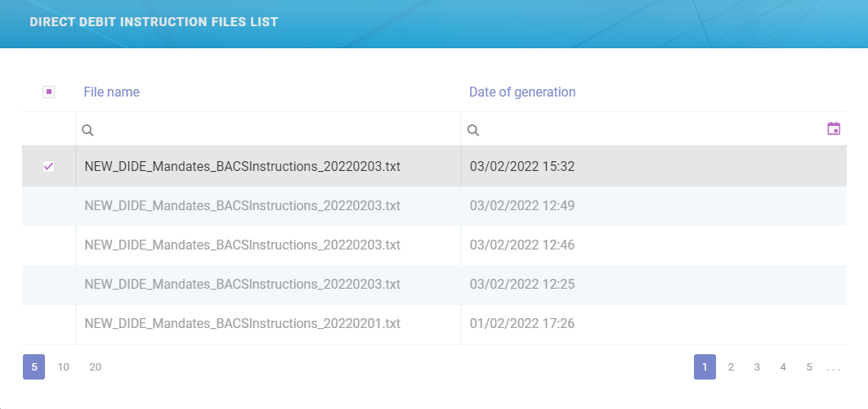Click the File name search magnifier icon
The height and width of the screenshot is (409, 868).
click(x=87, y=130)
